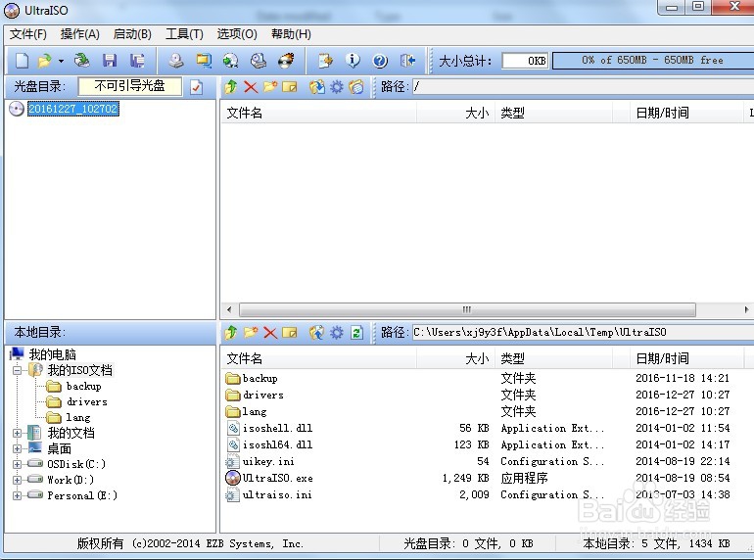Screen dimensions: 754x560
Task: Expand the 我的文档 tree node
Action: pos(18,433)
